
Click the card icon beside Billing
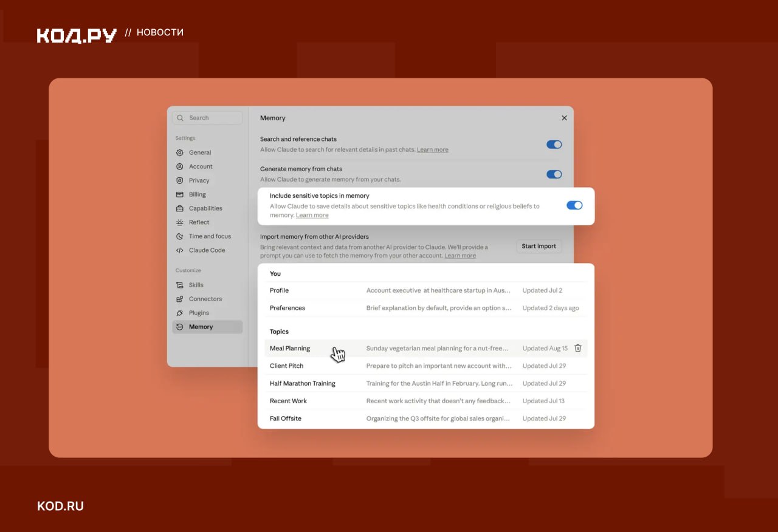tap(179, 194)
